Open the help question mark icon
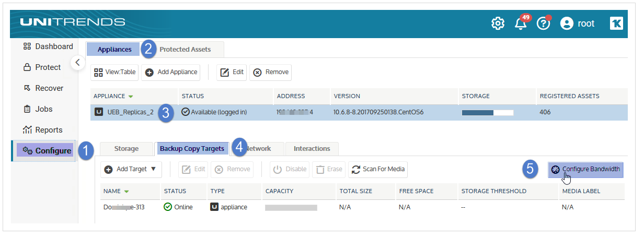The height and width of the screenshot is (237, 644). [544, 23]
